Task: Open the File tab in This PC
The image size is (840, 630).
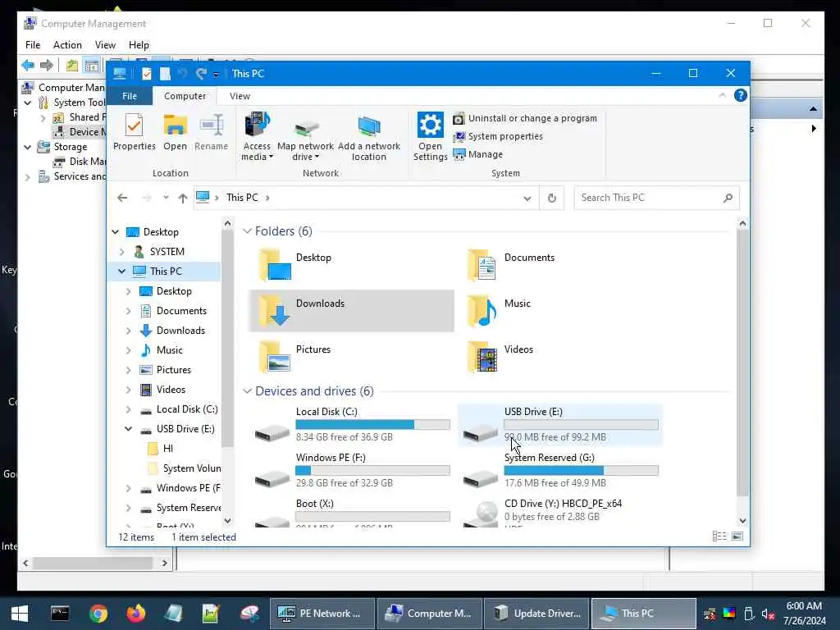Action: [x=130, y=96]
